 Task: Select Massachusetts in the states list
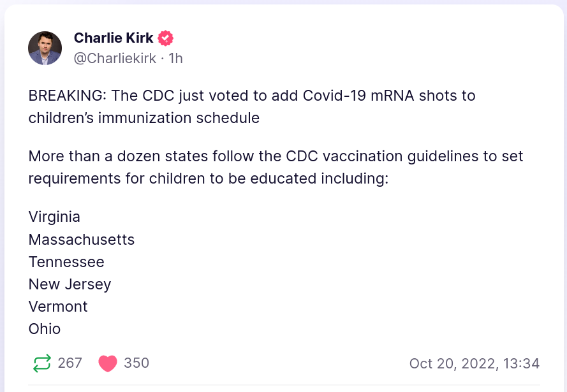pos(82,240)
